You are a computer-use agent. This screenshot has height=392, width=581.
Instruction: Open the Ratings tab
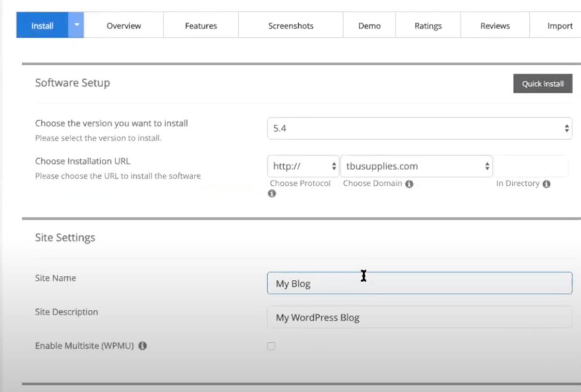click(428, 26)
